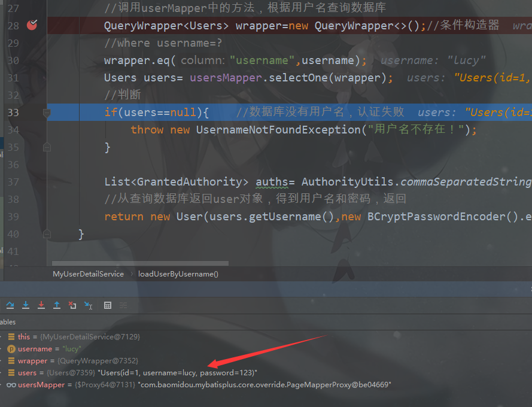Select the 'this' variable row
The height and width of the screenshot is (407, 532).
point(266,337)
